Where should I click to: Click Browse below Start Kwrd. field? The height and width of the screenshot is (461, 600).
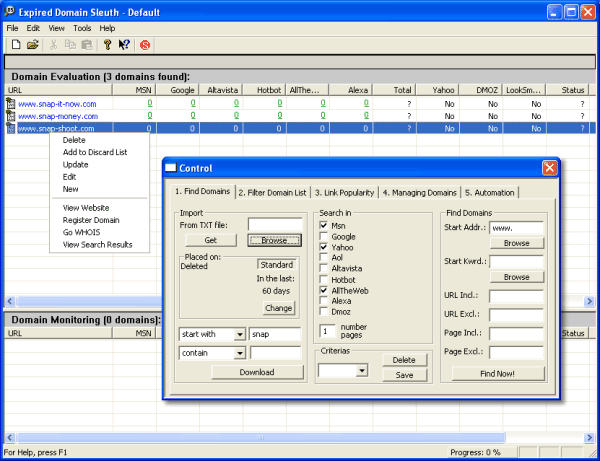(x=517, y=277)
